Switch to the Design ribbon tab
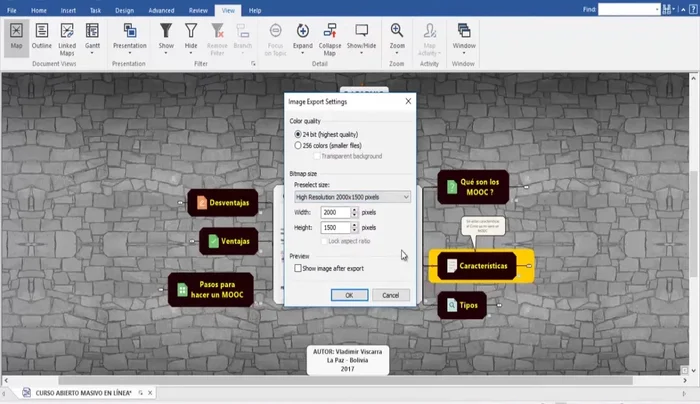Screen dimensions: 700x404 tap(124, 9)
